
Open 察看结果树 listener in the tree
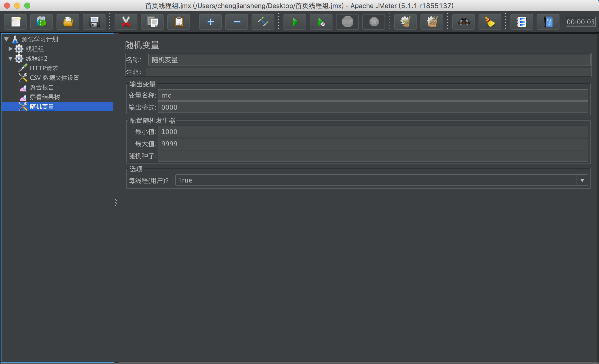45,97
